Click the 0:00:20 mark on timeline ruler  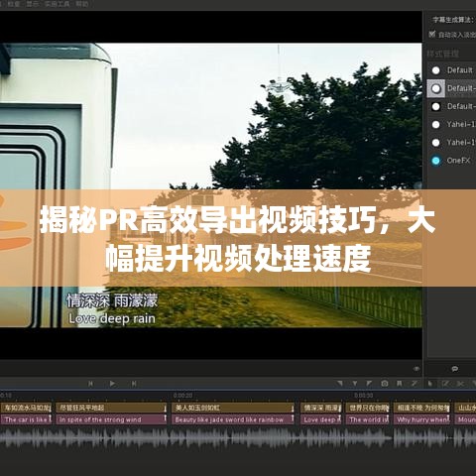[182, 396]
